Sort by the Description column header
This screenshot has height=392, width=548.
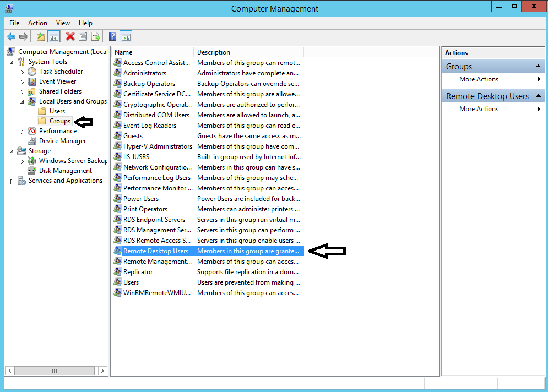tap(249, 52)
